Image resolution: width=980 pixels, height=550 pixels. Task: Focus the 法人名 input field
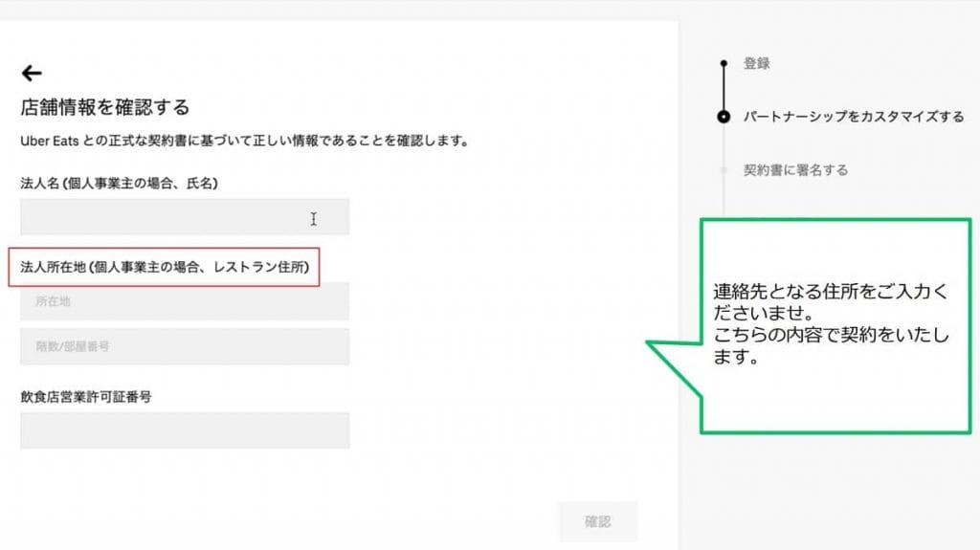click(x=185, y=217)
